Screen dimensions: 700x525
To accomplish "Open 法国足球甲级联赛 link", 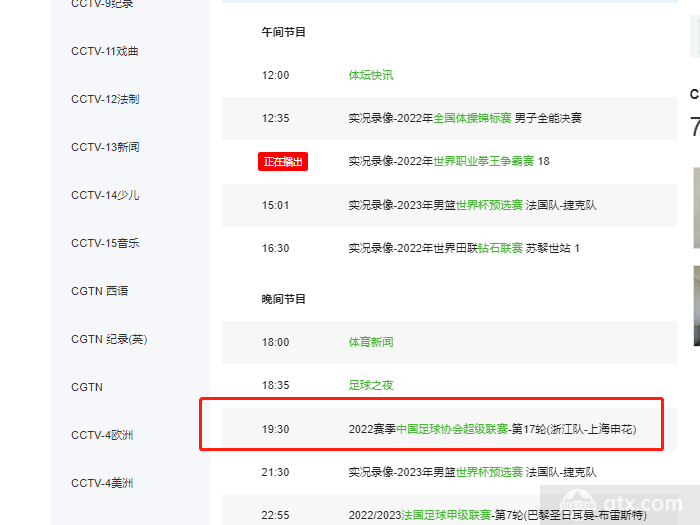I will (x=446, y=515).
